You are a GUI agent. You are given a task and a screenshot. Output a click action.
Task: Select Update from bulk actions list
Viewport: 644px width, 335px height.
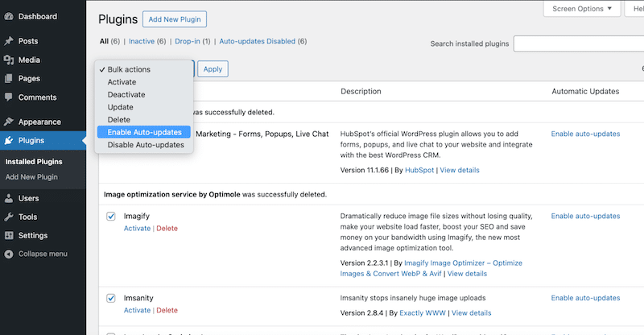click(144, 107)
